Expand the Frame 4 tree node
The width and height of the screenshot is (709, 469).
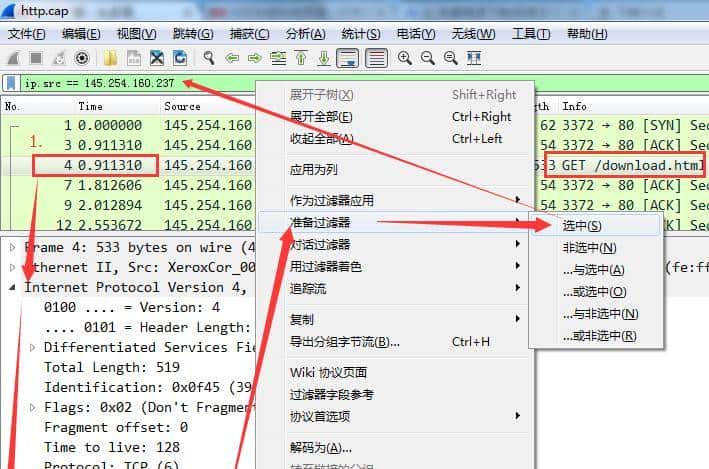[13, 247]
